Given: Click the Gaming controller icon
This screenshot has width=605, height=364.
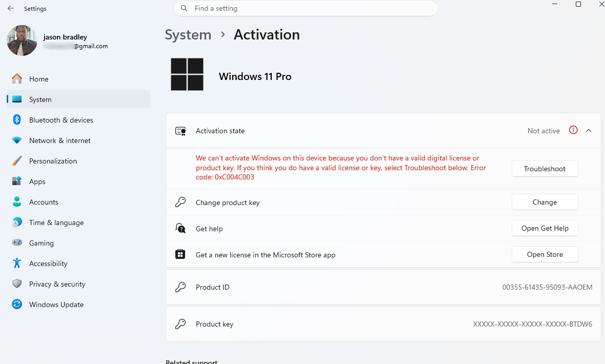Looking at the screenshot, I should (17, 242).
